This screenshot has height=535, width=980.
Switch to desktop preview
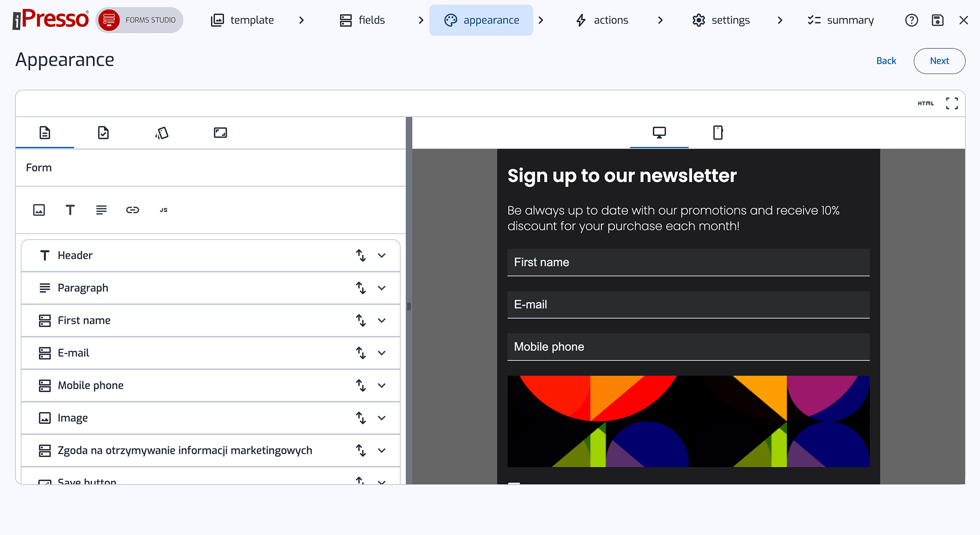coord(659,133)
